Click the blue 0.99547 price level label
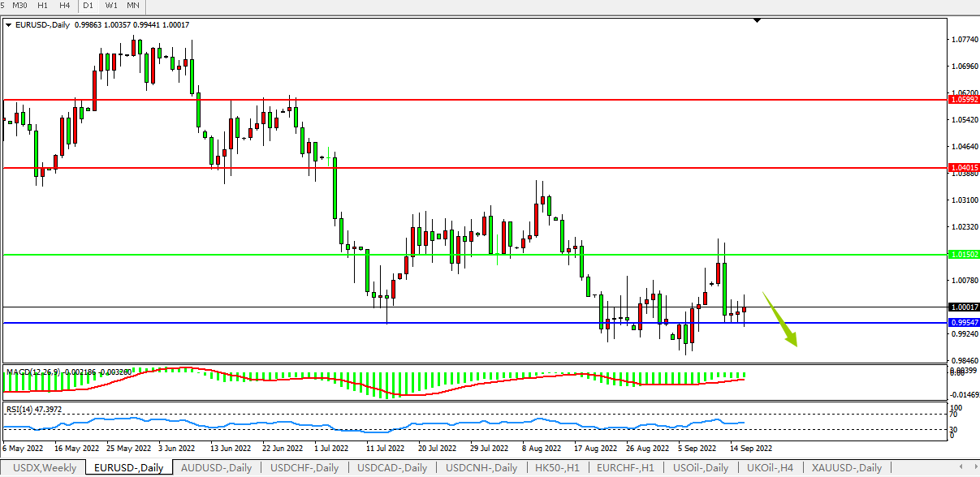Screen dimensions: 980x477 tap(964, 322)
